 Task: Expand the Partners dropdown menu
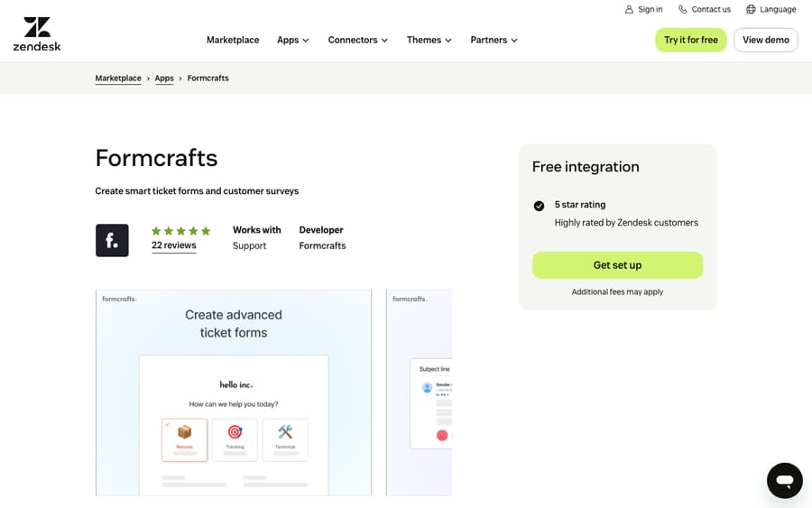(494, 40)
